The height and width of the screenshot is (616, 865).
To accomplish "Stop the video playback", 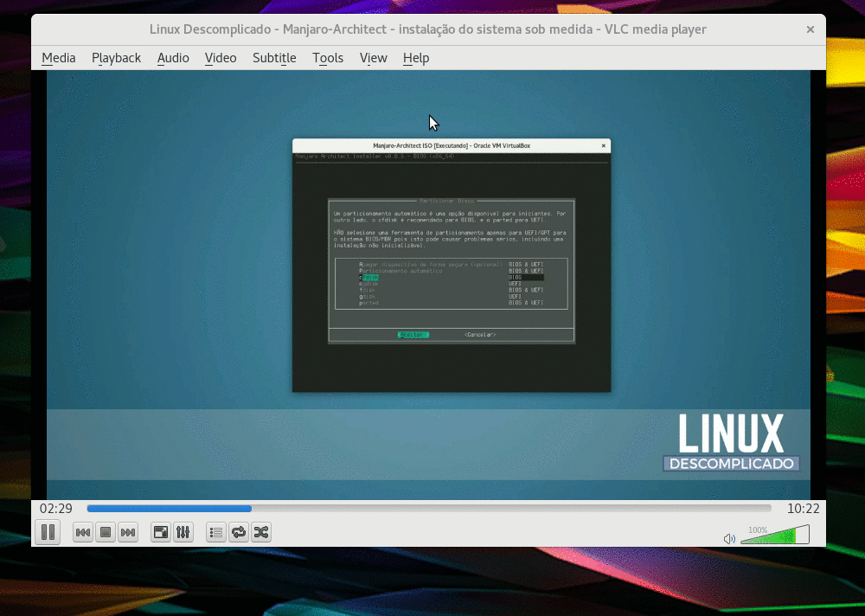I will click(x=106, y=532).
